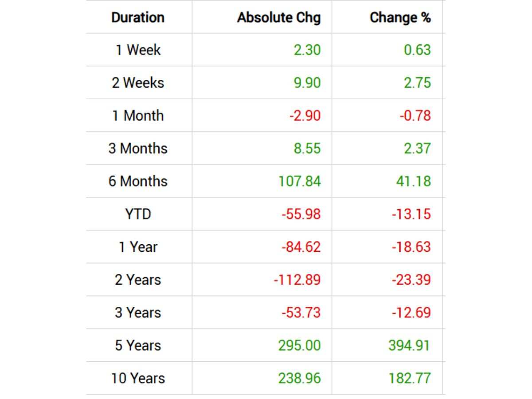The width and height of the screenshot is (532, 399).
Task: Click the Duration column header
Action: (138, 17)
